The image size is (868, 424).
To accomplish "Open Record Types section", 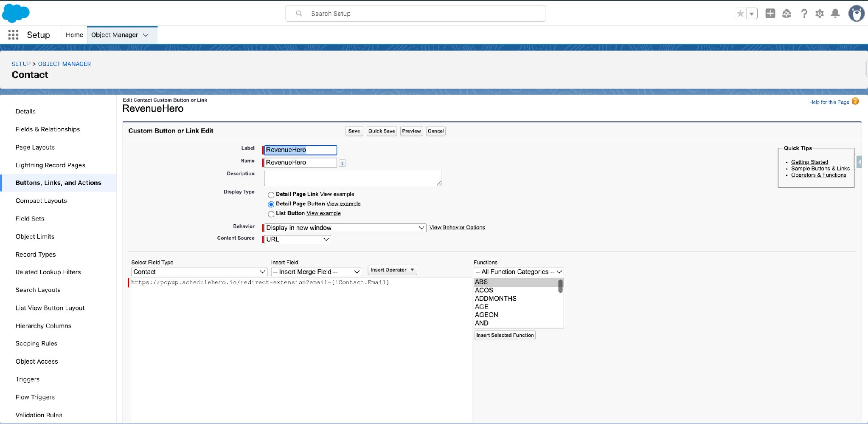I will point(36,254).
